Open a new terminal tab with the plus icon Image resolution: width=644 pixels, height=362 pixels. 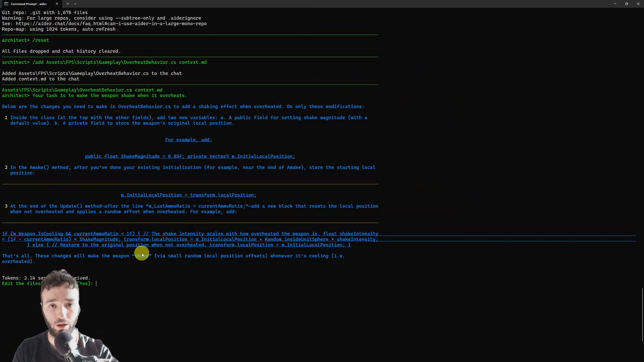[x=68, y=4]
